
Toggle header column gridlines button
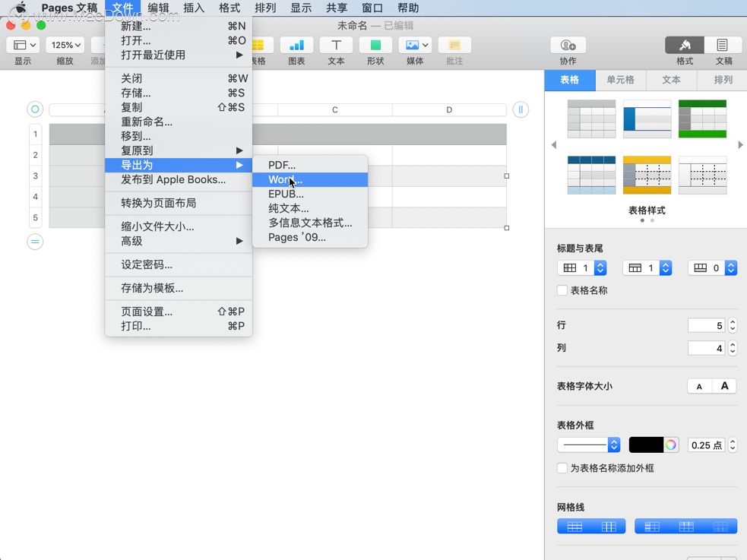(652, 527)
